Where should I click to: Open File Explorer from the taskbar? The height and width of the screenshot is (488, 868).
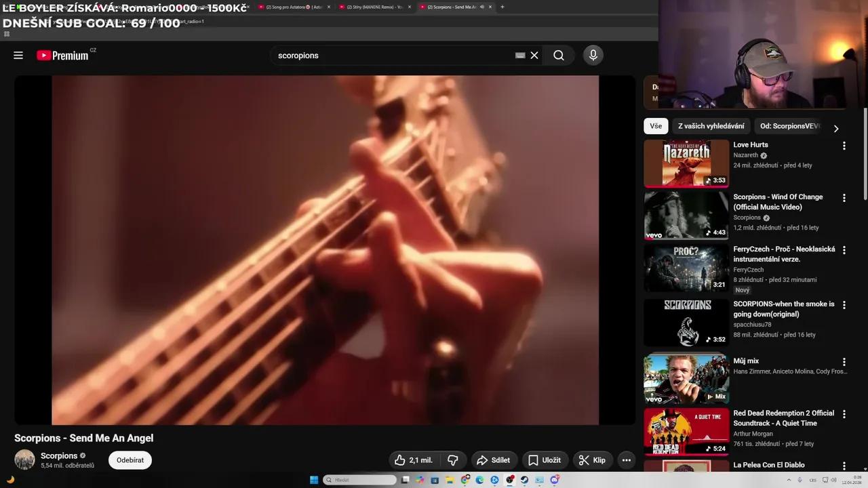(x=450, y=480)
